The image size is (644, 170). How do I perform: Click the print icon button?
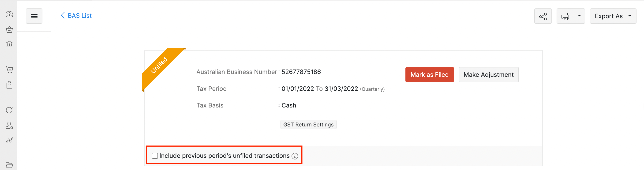pyautogui.click(x=565, y=16)
